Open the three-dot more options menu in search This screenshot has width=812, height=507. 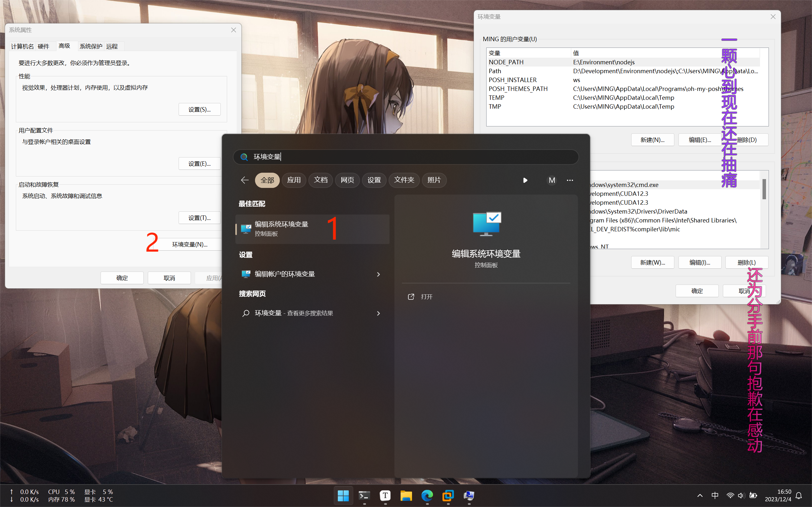570,180
